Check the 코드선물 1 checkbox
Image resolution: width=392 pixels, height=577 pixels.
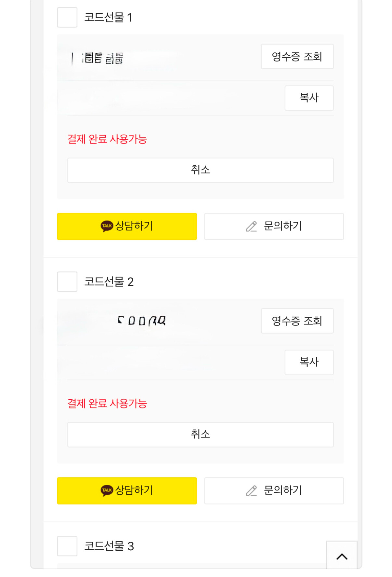click(x=67, y=18)
